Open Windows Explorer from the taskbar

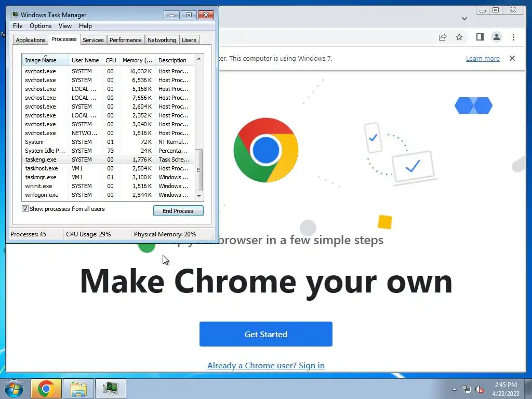click(78, 389)
